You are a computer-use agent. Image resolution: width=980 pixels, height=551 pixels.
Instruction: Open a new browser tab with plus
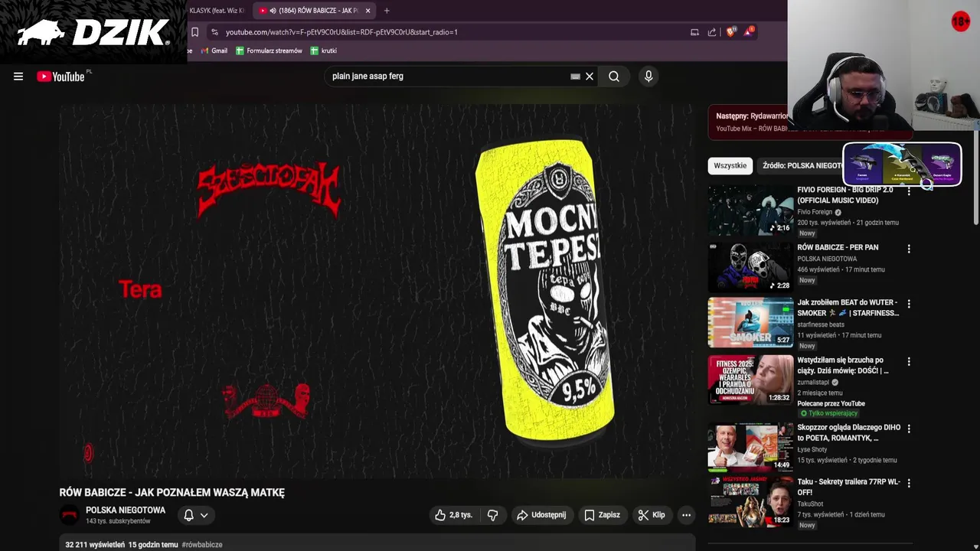point(387,11)
